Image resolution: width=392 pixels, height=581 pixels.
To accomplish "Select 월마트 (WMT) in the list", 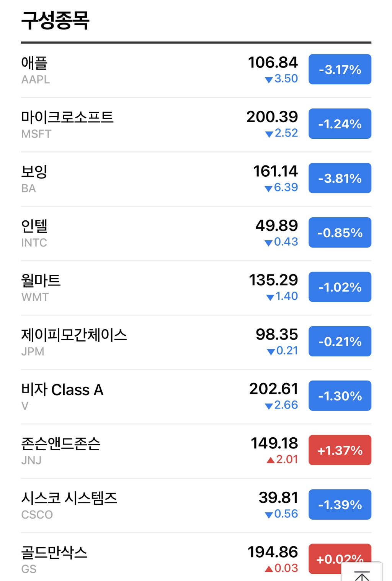I will point(41,281).
